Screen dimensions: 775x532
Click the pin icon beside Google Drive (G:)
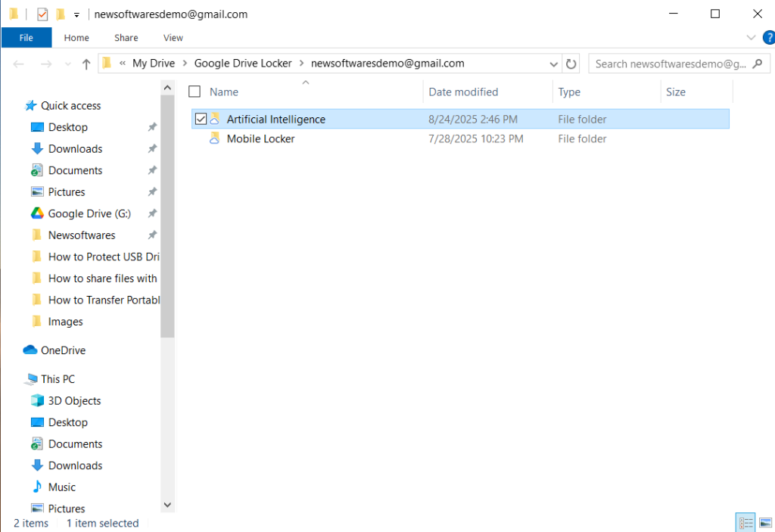(152, 213)
